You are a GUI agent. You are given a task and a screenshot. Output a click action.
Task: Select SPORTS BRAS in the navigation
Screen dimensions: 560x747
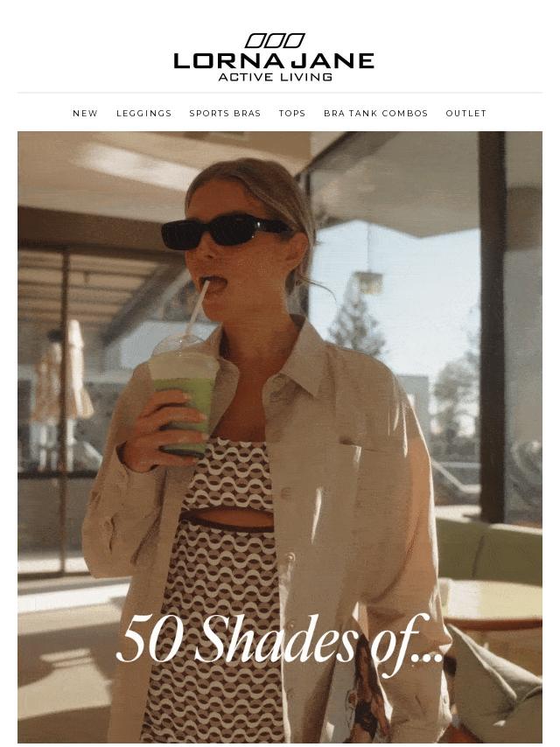tap(225, 114)
